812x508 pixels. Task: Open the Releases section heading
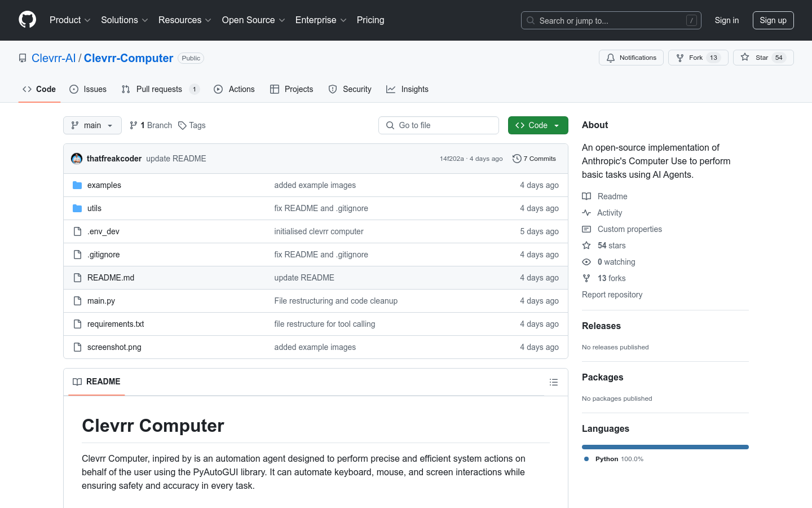(601, 326)
